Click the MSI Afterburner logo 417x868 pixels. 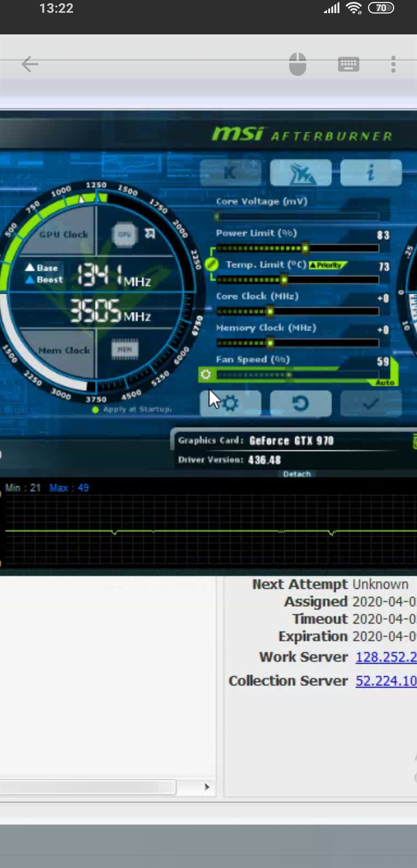tap(302, 134)
